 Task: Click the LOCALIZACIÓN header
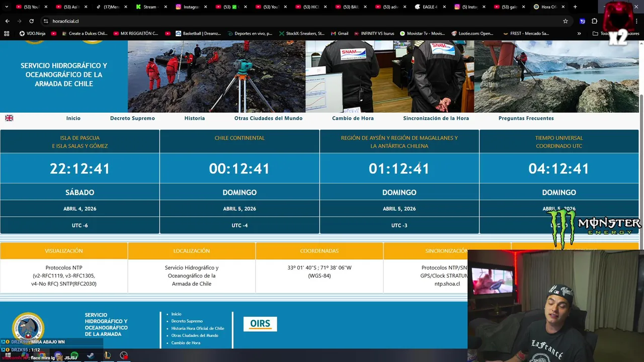click(192, 251)
